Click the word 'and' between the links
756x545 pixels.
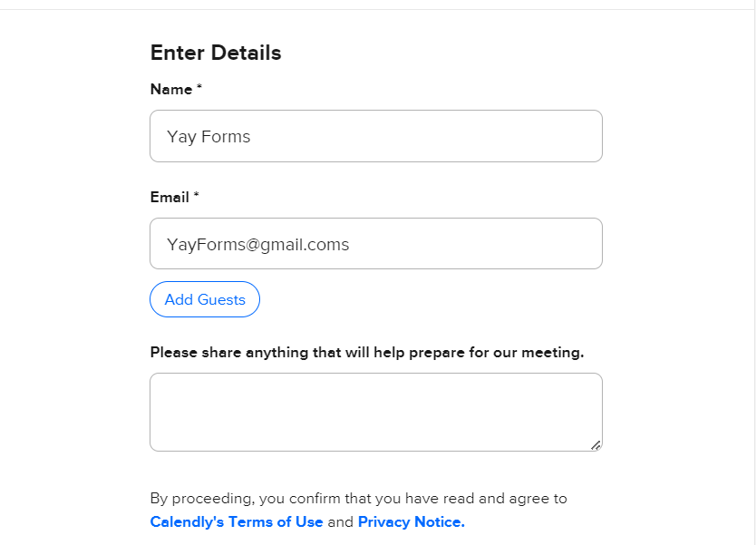pyautogui.click(x=340, y=521)
